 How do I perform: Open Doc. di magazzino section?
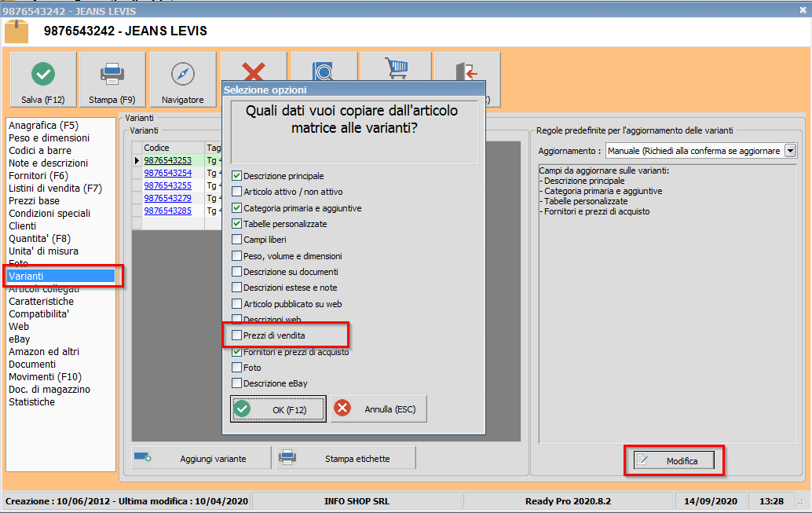[x=49, y=389]
